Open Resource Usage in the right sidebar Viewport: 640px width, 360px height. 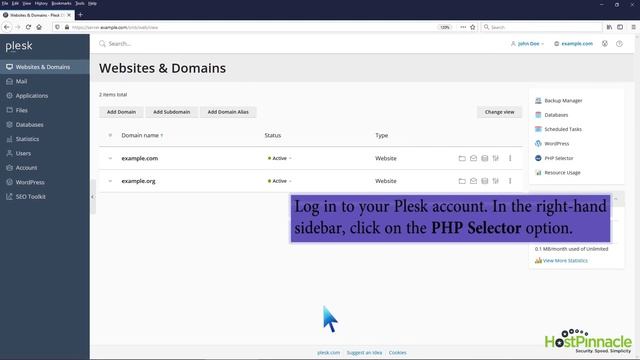(562, 173)
